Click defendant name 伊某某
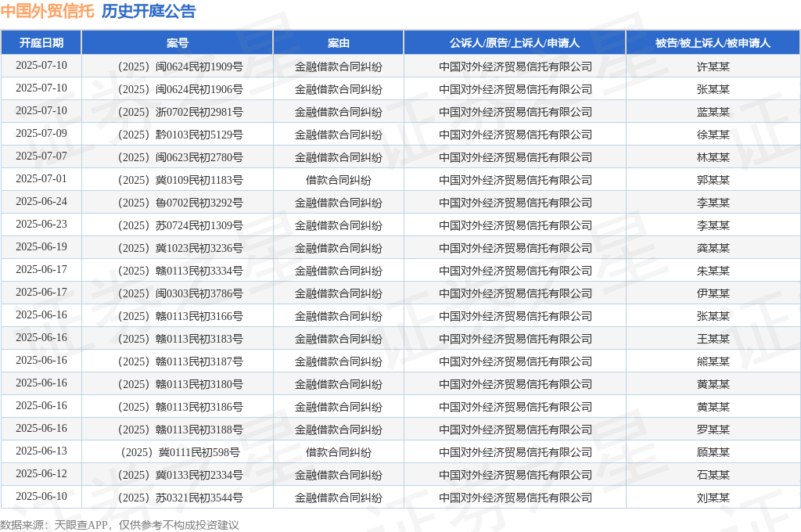The image size is (801, 532). click(713, 293)
